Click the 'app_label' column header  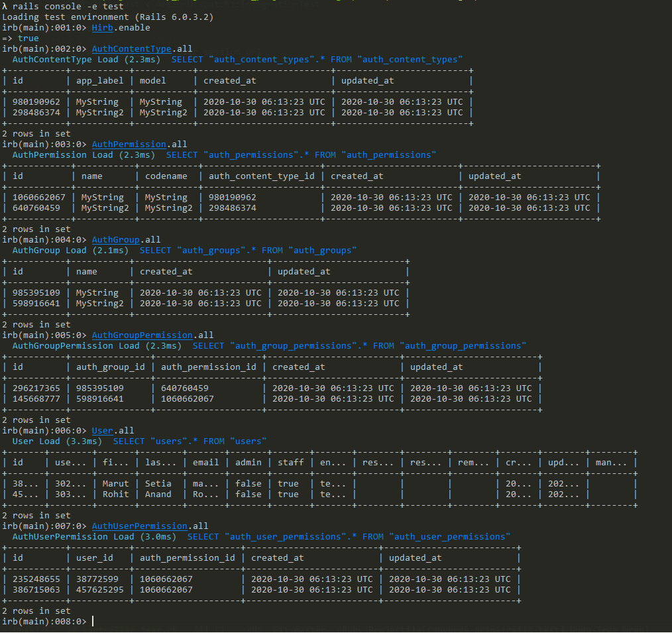(100, 81)
